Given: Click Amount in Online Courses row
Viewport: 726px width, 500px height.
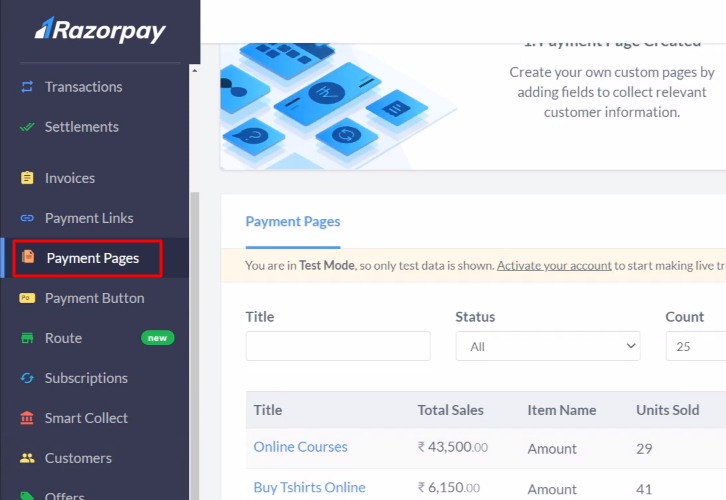Looking at the screenshot, I should [x=552, y=449].
